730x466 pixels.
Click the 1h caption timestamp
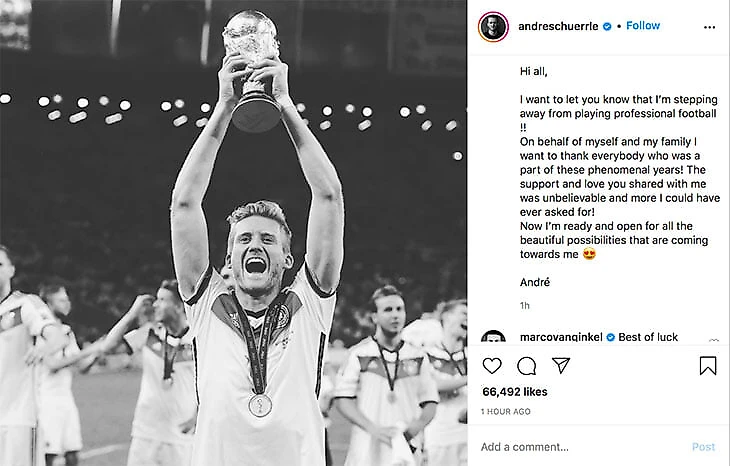(x=525, y=304)
